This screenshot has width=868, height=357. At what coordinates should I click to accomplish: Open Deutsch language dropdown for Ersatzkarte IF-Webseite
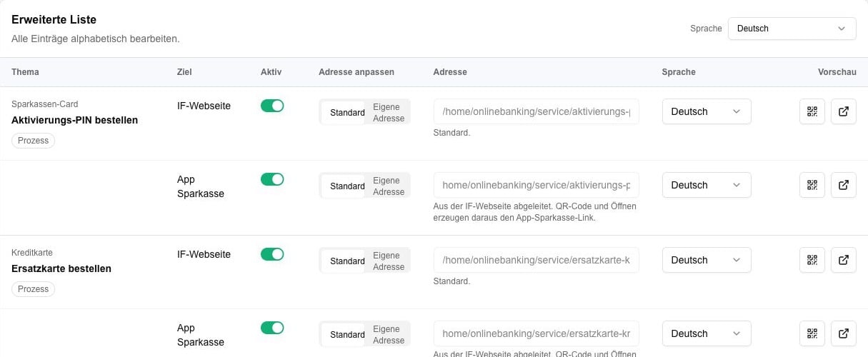click(x=707, y=260)
